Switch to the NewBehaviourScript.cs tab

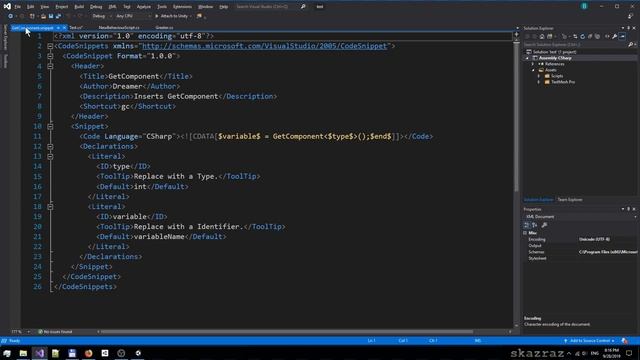[119, 28]
